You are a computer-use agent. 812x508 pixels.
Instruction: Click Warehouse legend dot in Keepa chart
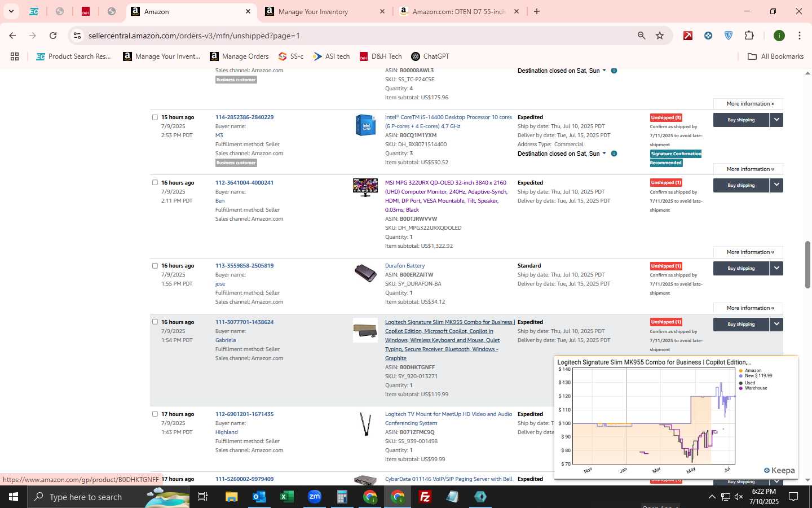pos(741,388)
